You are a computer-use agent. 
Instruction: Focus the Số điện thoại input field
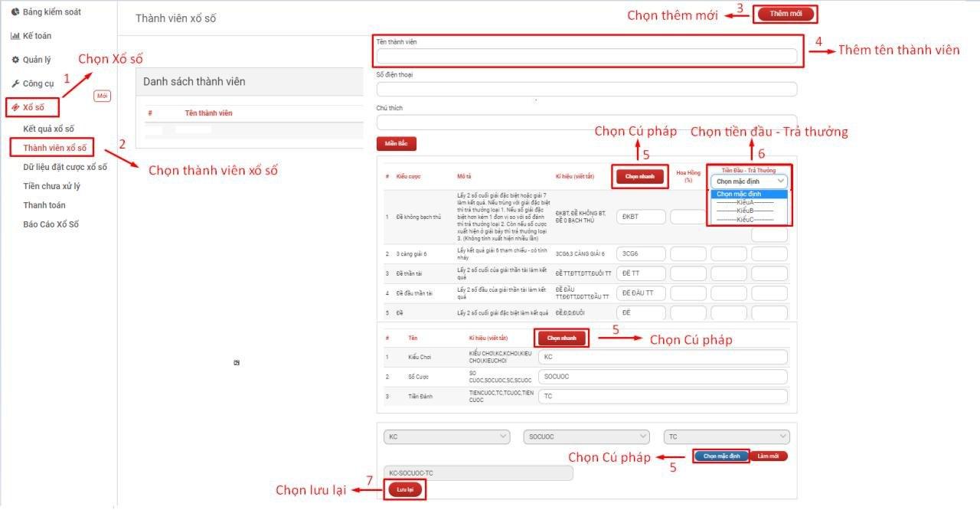[x=586, y=89]
